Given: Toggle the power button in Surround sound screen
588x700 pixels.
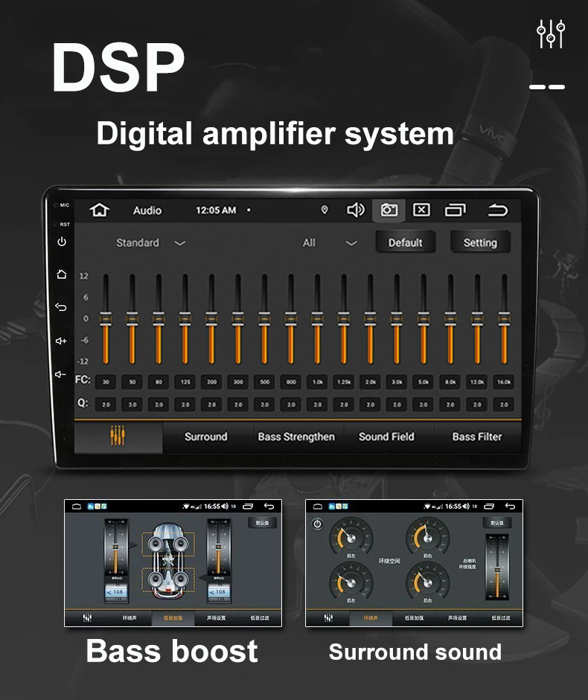Looking at the screenshot, I should click(317, 524).
